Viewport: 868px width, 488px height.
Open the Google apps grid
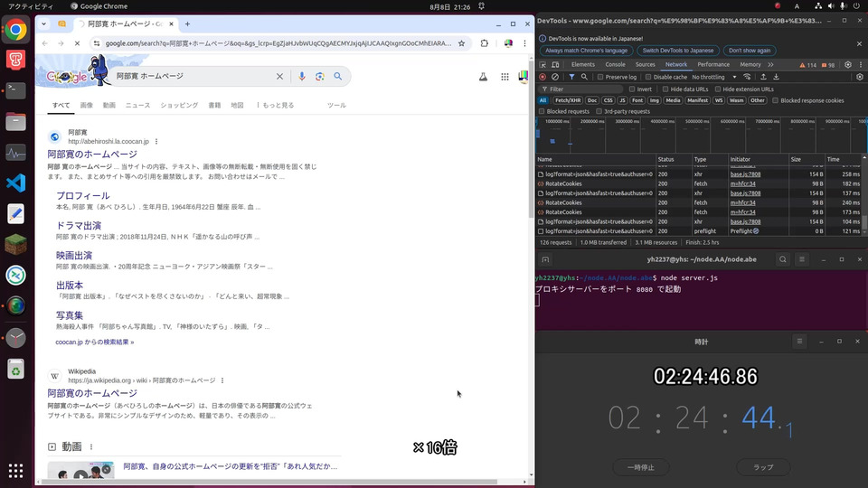coord(505,77)
